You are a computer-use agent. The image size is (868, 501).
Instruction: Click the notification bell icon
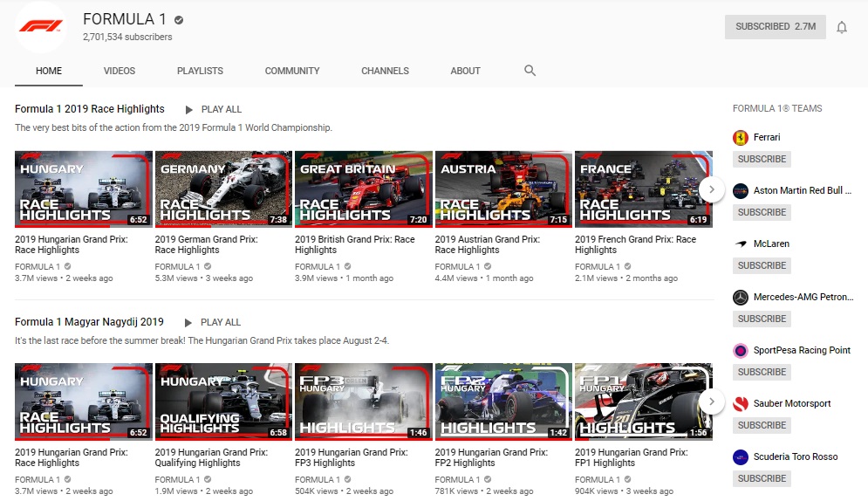point(841,27)
